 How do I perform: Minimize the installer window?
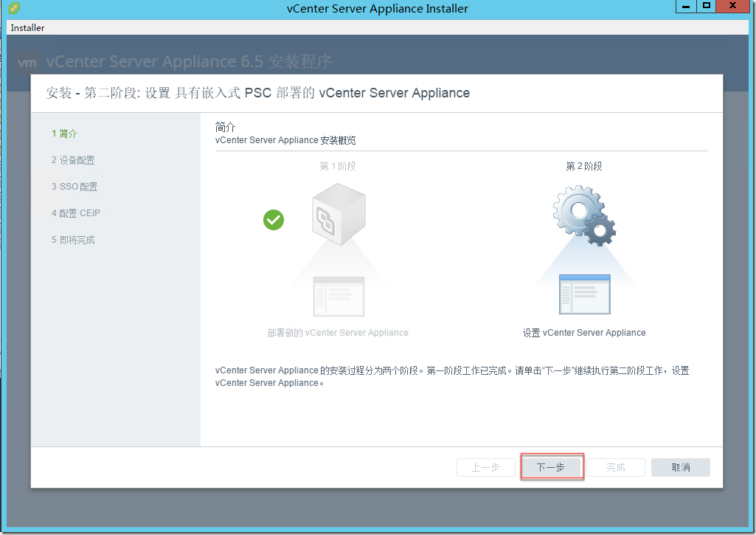tap(686, 6)
